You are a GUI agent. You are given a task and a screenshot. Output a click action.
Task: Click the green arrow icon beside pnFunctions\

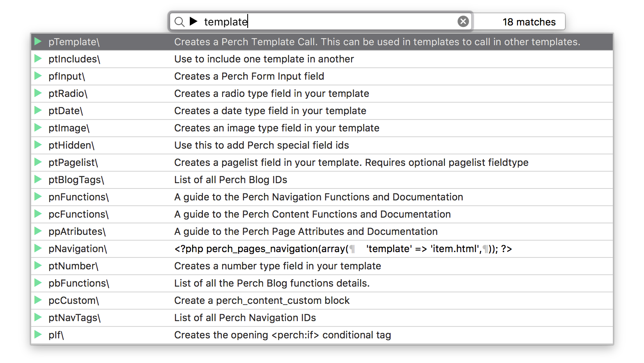[38, 197]
